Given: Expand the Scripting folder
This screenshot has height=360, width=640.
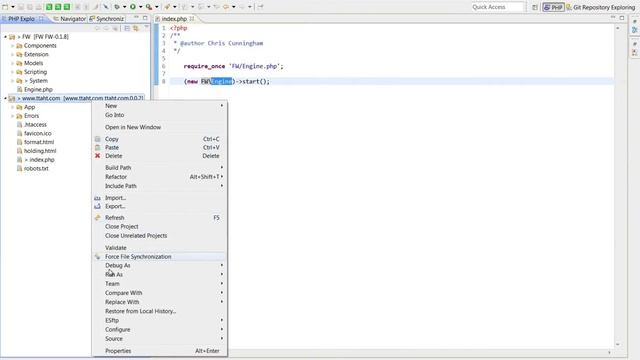Looking at the screenshot, I should [13, 72].
